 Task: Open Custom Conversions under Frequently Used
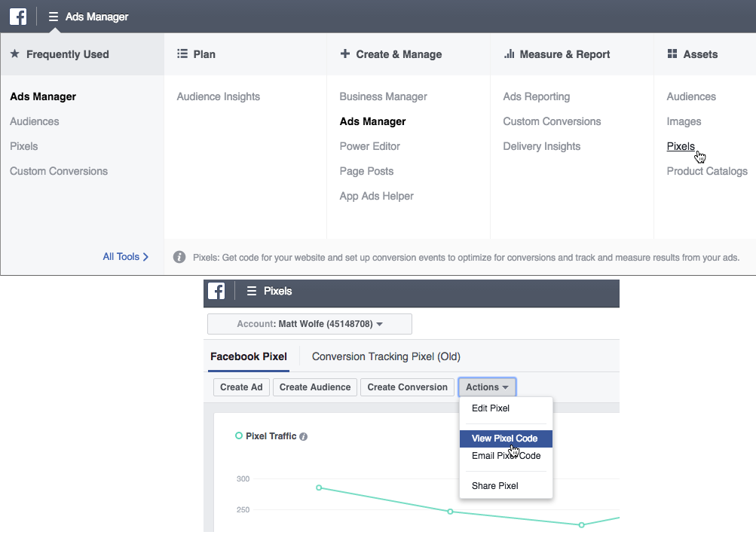click(59, 171)
